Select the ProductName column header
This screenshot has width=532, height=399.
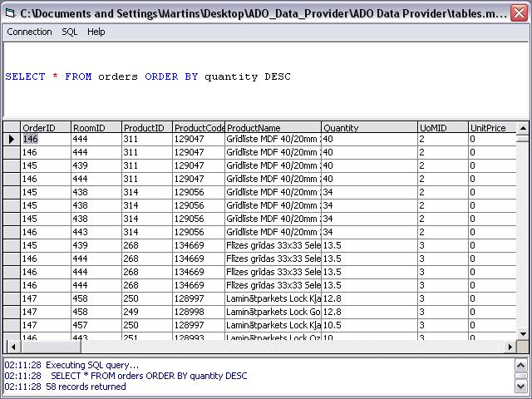273,128
